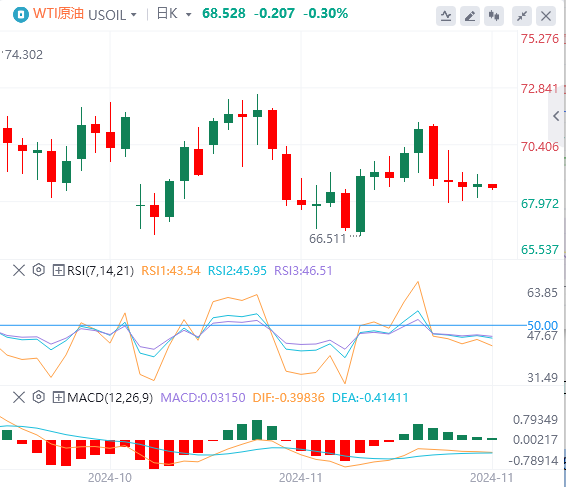Image resolution: width=566 pixels, height=487 pixels.
Task: Click the collapse fullscreen arrows icon
Action: click(x=522, y=16)
